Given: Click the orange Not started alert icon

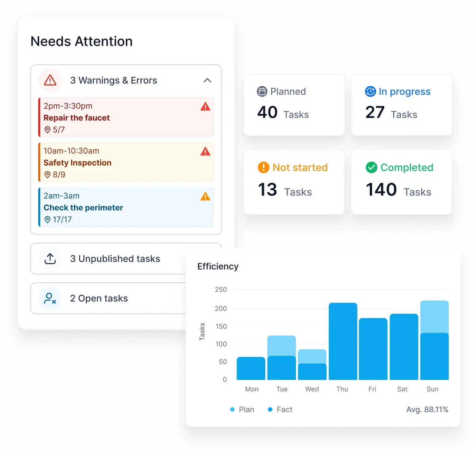Looking at the screenshot, I should (x=263, y=167).
